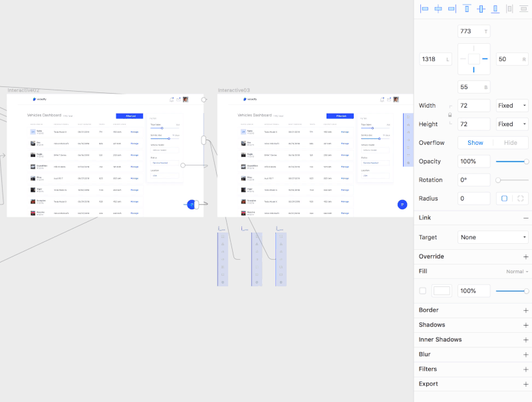532x402 pixels.
Task: Open Width Fixed sizing dropdown
Action: (512, 106)
